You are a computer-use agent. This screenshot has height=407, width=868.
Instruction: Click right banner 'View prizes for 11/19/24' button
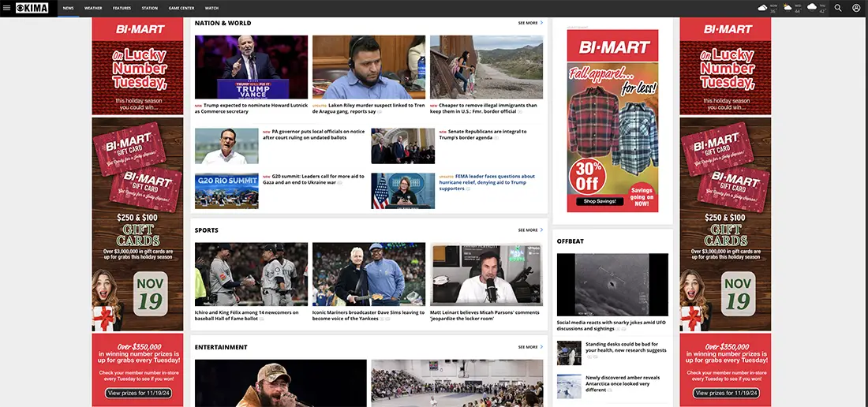point(726,393)
